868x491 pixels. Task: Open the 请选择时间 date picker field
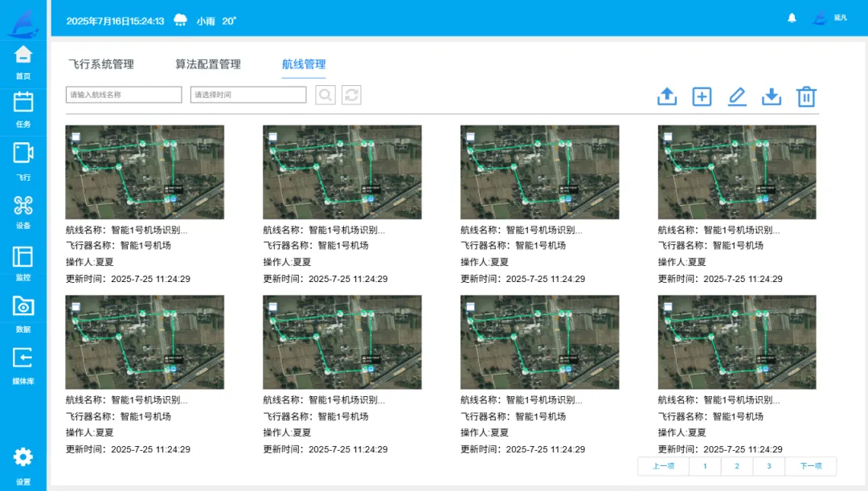click(248, 95)
